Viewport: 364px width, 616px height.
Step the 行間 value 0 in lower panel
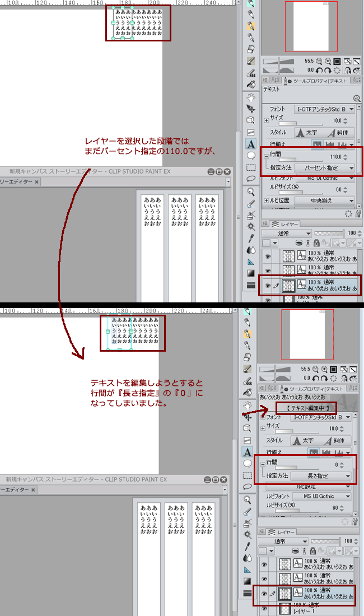[342, 465]
